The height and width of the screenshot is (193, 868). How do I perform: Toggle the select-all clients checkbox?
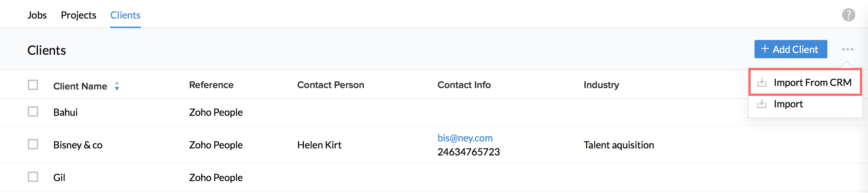(33, 85)
